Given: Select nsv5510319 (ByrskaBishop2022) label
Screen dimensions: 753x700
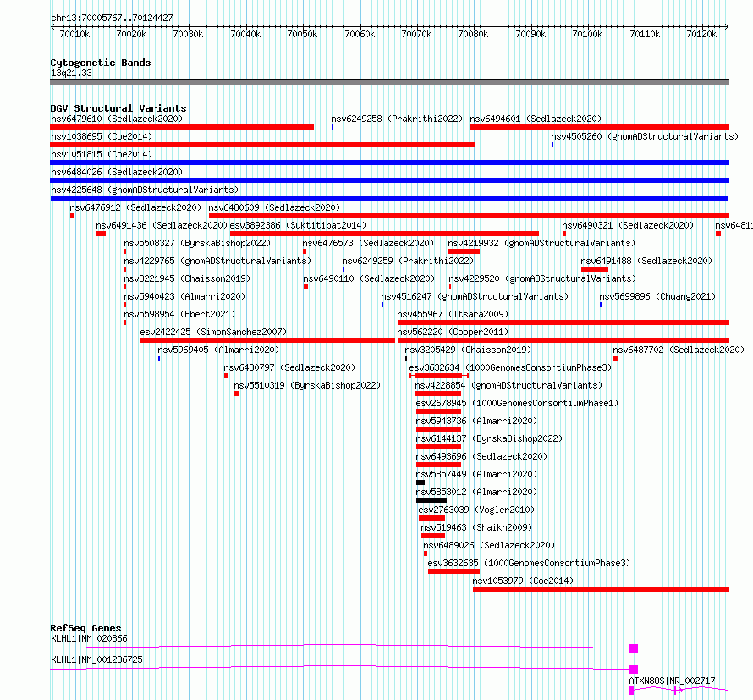Looking at the screenshot, I should coord(307,385).
